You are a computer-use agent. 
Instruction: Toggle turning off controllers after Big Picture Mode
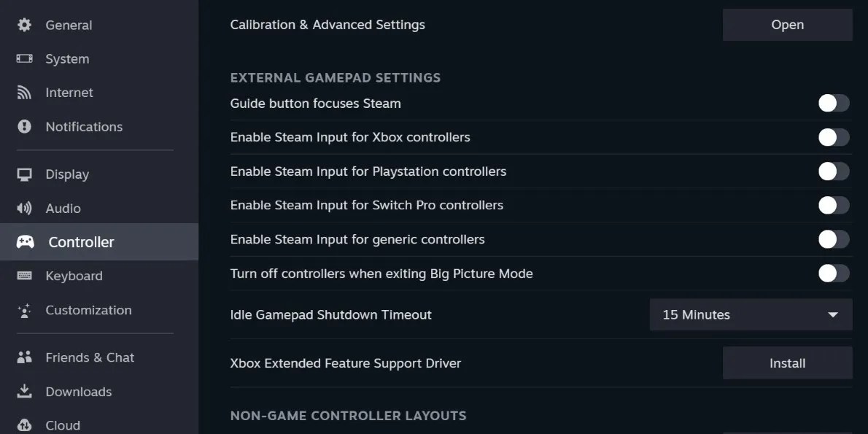coord(833,273)
